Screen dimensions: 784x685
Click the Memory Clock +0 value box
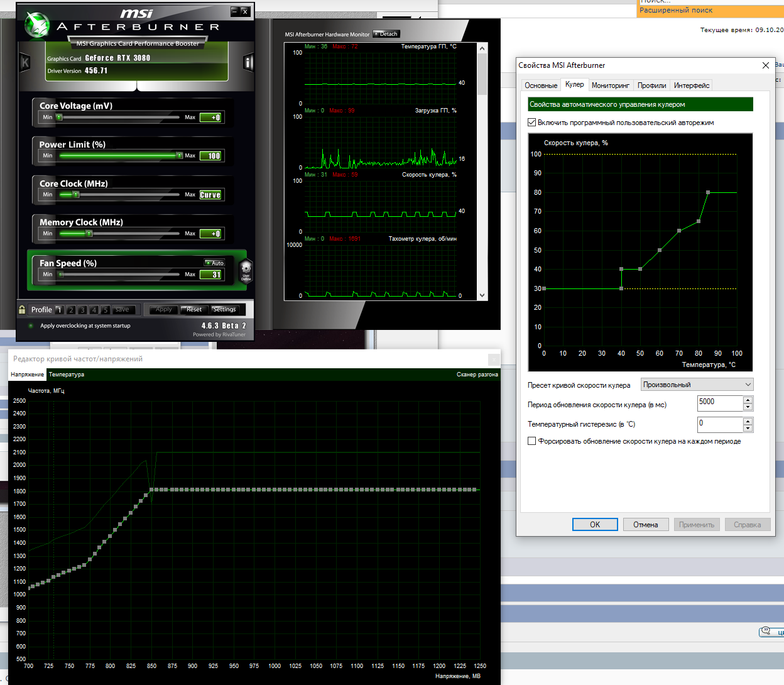tap(210, 234)
